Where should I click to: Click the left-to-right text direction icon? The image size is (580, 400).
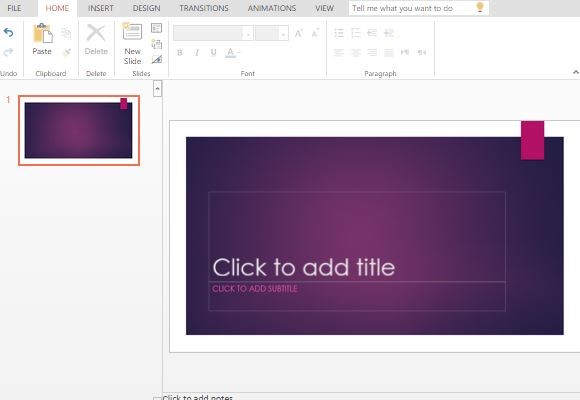pyautogui.click(x=405, y=53)
